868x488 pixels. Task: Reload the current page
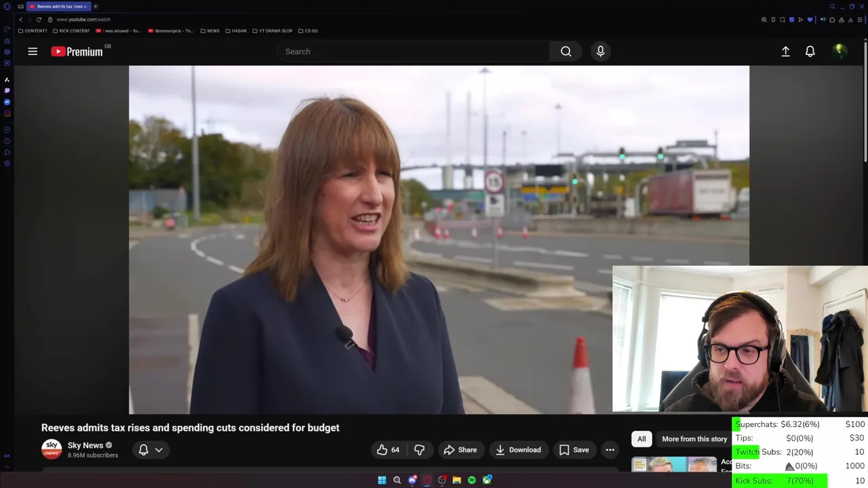[x=39, y=20]
